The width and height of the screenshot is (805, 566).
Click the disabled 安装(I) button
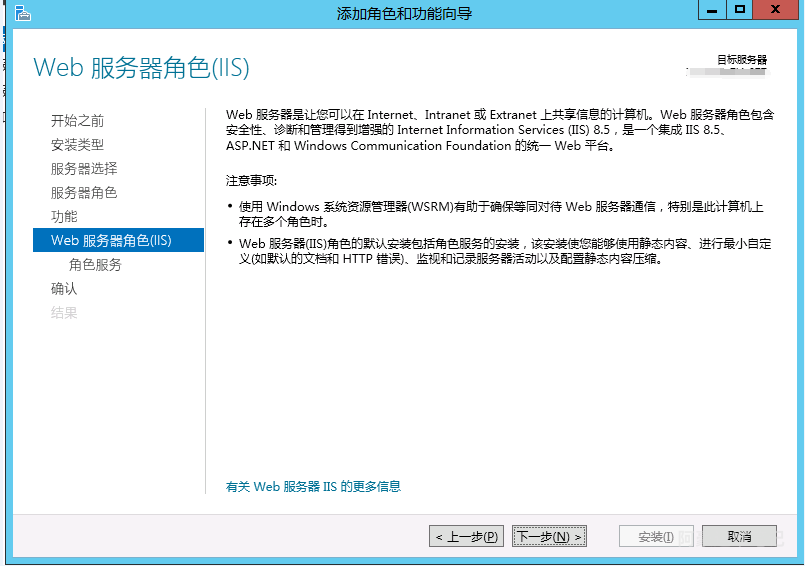656,537
